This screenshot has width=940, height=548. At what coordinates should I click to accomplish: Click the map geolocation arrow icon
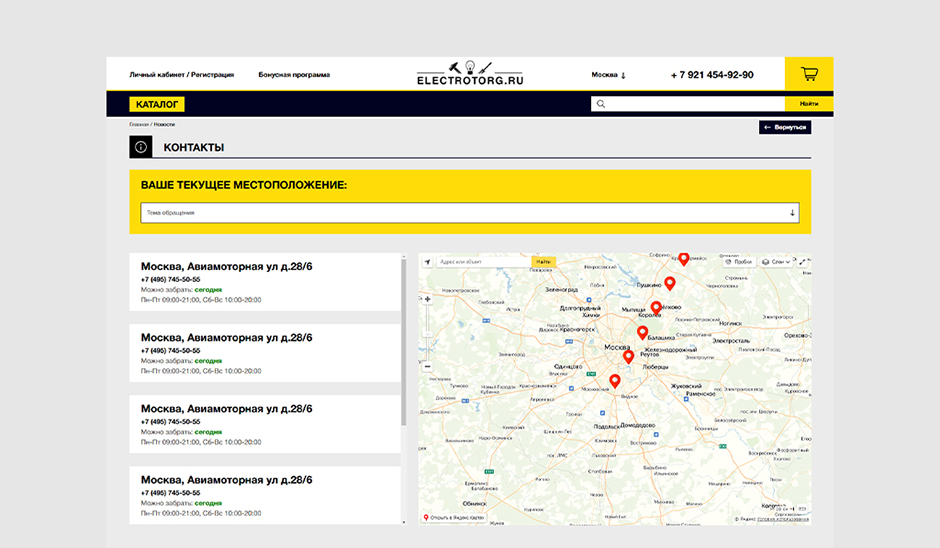click(428, 262)
